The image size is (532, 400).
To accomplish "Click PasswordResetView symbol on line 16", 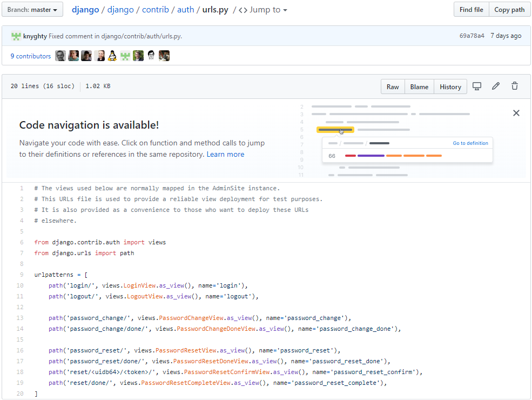I will click(x=186, y=350).
